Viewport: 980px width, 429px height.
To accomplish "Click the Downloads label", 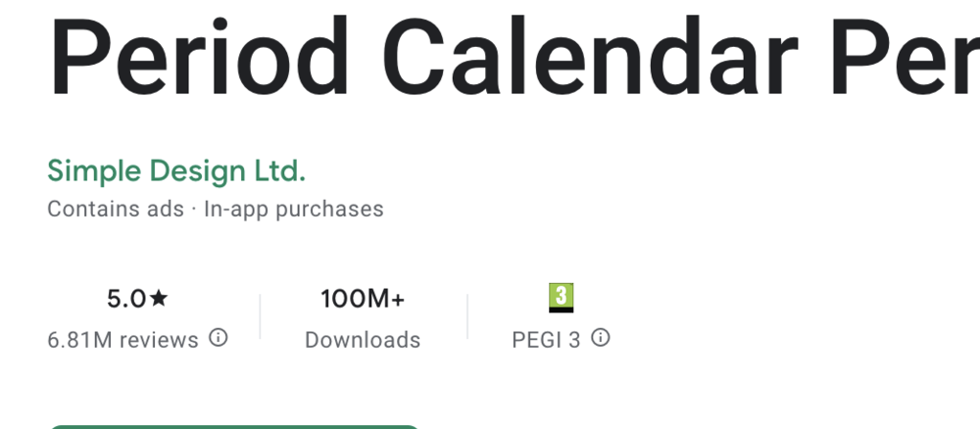I will [x=363, y=340].
